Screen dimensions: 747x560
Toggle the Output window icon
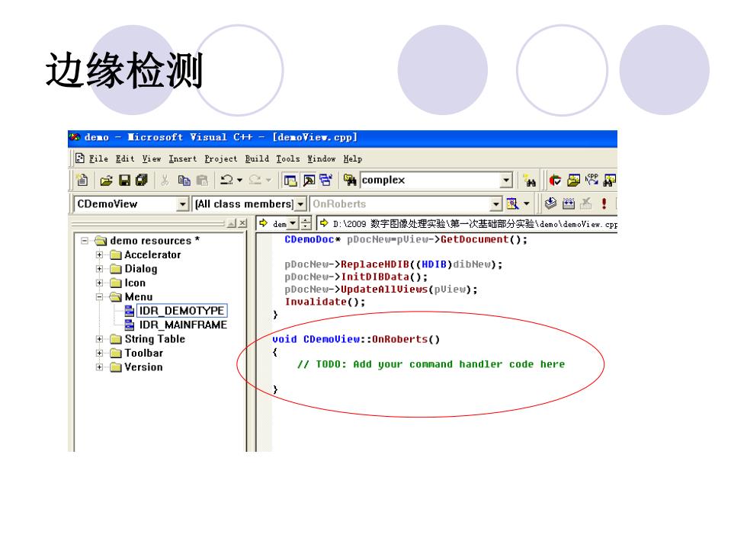click(309, 180)
